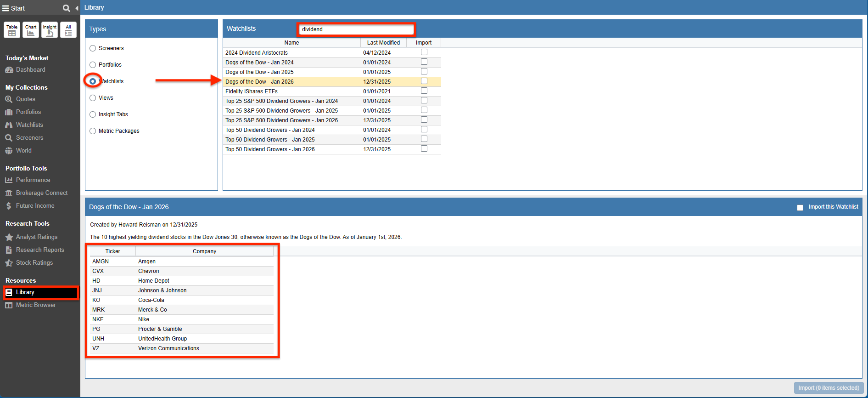Collapse the sidebar with the arrow icon
868x398 pixels.
77,8
